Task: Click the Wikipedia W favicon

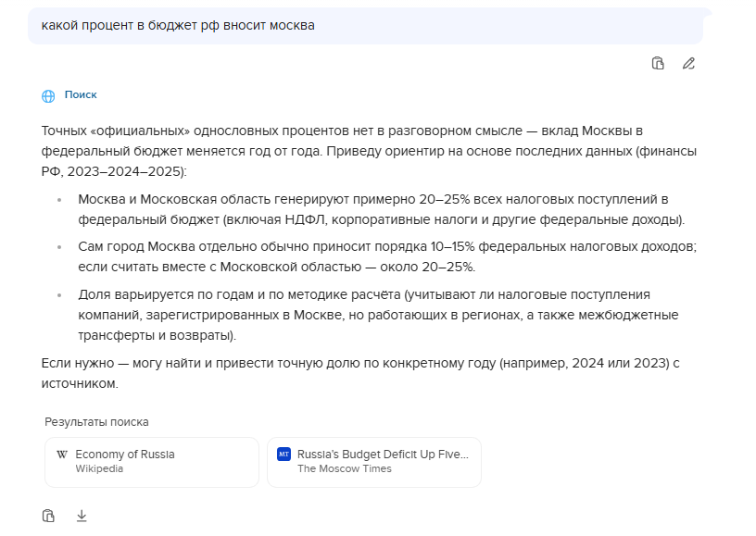Action: pos(62,455)
